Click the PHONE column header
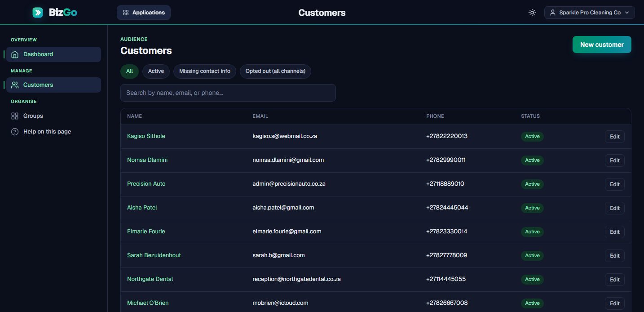The width and height of the screenshot is (644, 312). 435,116
